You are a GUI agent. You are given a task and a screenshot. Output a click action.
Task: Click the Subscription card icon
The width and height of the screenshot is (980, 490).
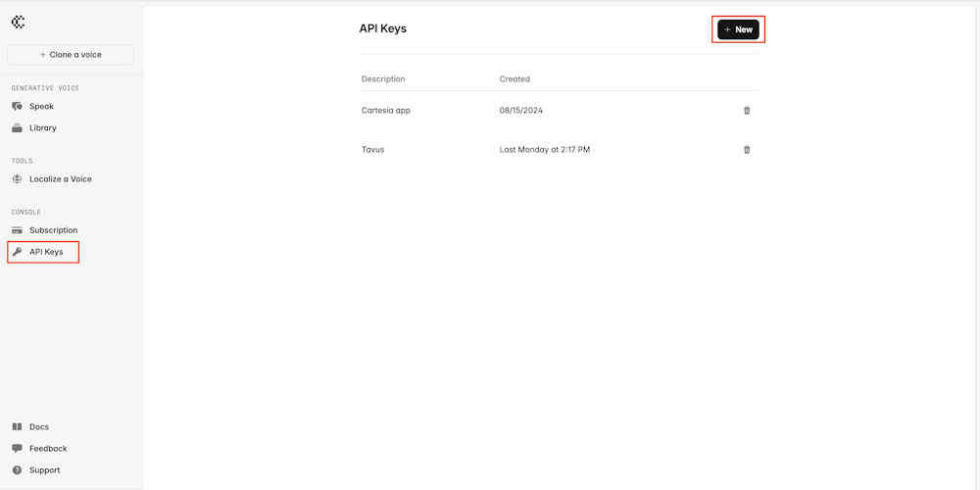pyautogui.click(x=17, y=230)
